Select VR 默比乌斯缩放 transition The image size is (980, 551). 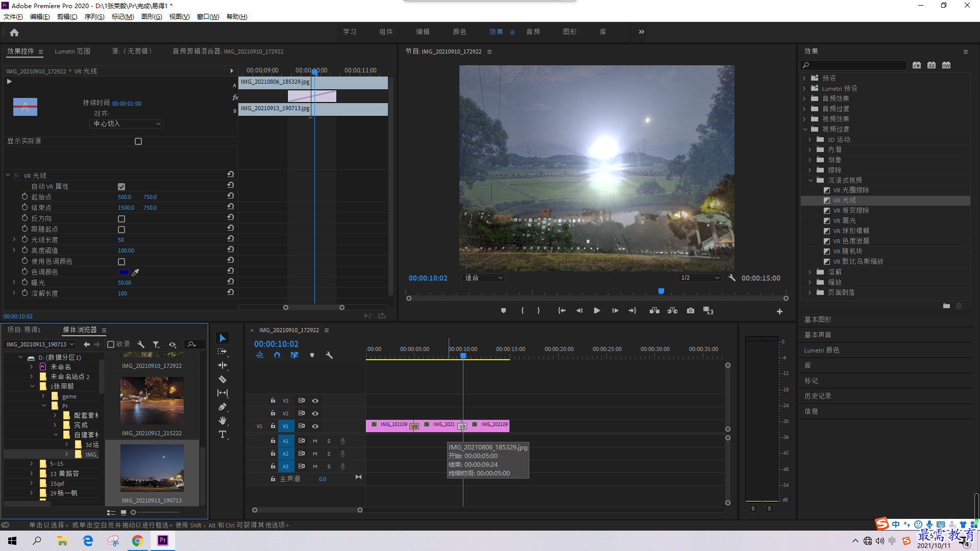pyautogui.click(x=858, y=262)
